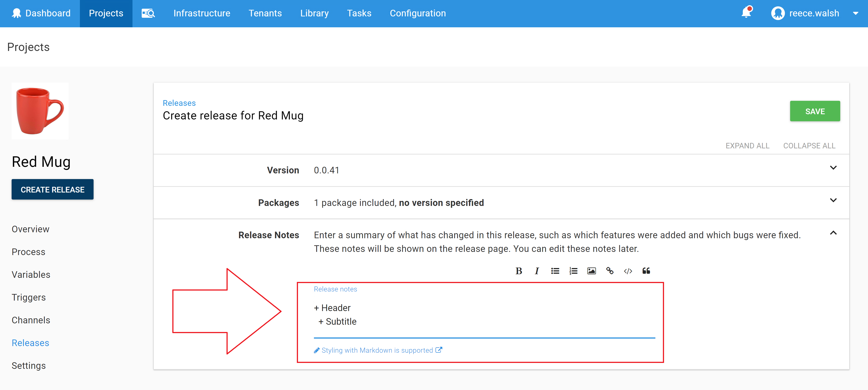Select the Red Mug project thumbnail
Image resolution: width=868 pixels, height=390 pixels.
pyautogui.click(x=40, y=111)
